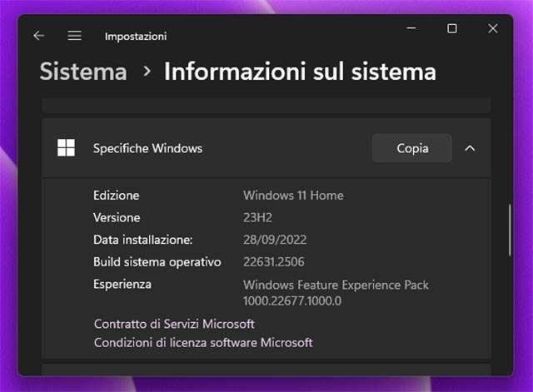
Task: Open Contratto di Servizi Microsoft link
Action: (174, 324)
